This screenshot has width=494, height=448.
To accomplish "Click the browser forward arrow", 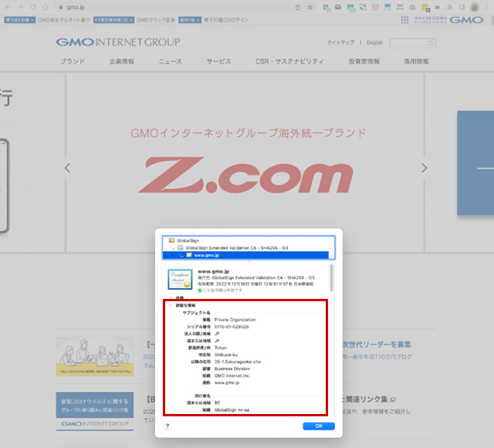I will (x=21, y=7).
